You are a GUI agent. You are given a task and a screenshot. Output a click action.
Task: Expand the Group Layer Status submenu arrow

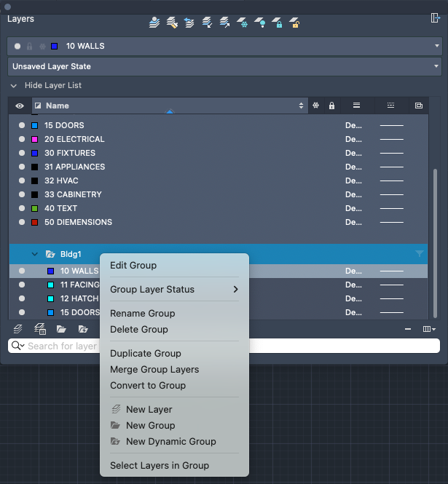pos(236,289)
